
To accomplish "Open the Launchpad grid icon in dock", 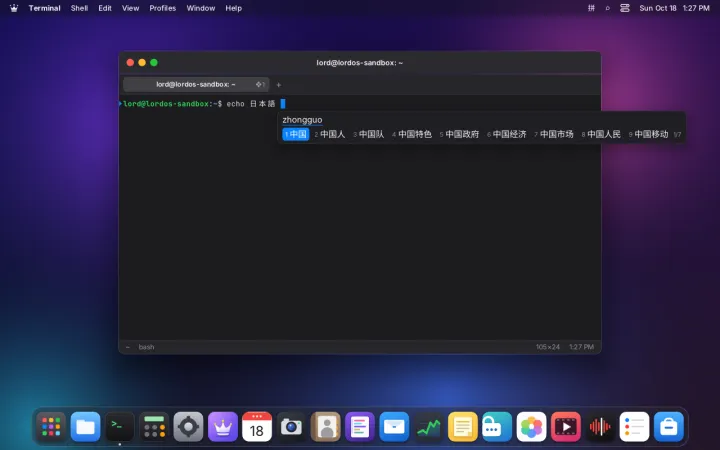I will click(x=51, y=427).
